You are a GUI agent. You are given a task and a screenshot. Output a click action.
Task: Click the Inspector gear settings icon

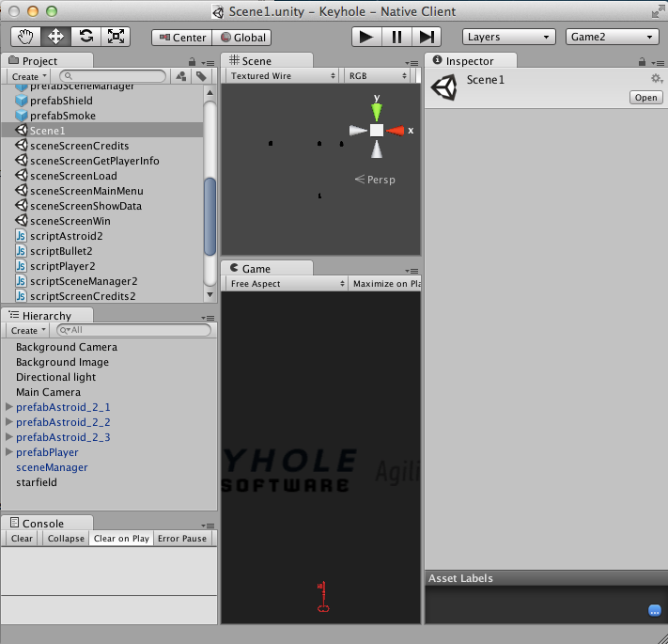click(x=657, y=79)
